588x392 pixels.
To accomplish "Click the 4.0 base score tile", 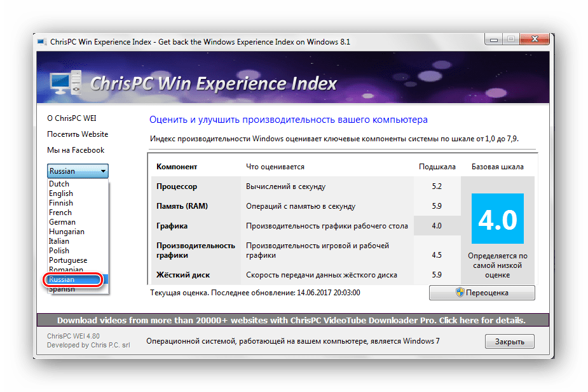I will click(497, 218).
